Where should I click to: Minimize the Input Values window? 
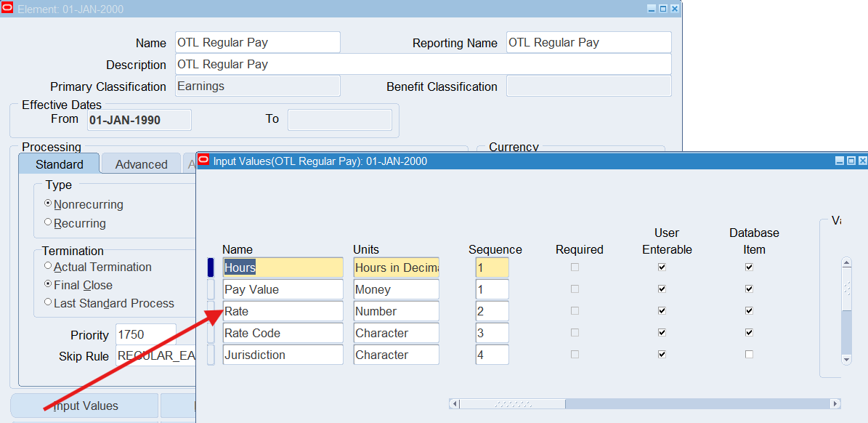click(840, 161)
